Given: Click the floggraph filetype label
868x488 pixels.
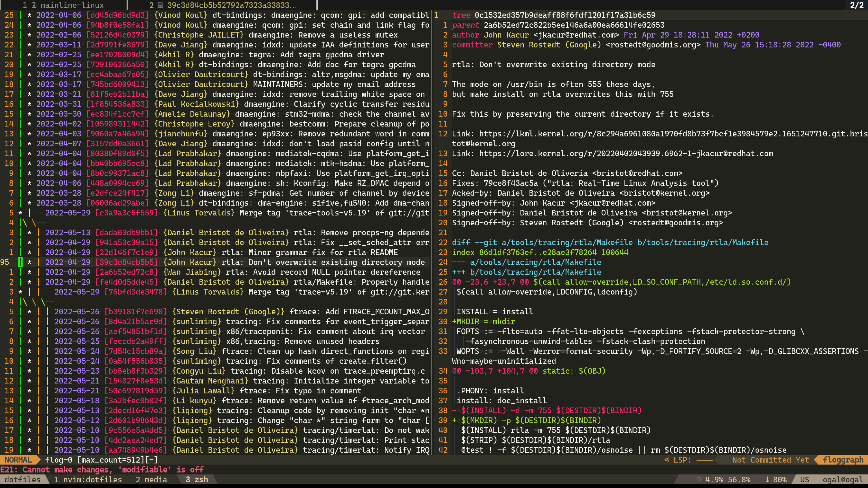Looking at the screenshot, I should (x=843, y=460).
